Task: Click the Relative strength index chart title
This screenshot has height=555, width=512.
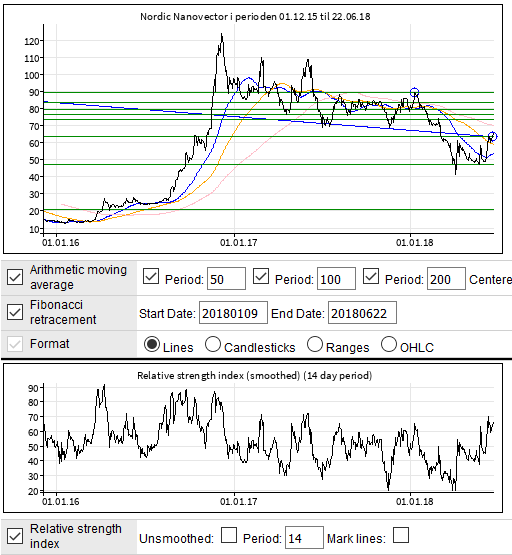Action: point(255,376)
